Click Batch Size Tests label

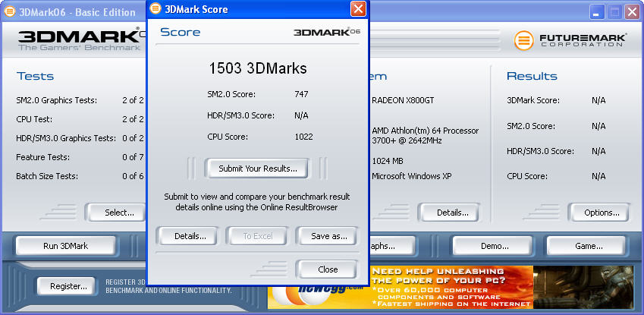[47, 176]
